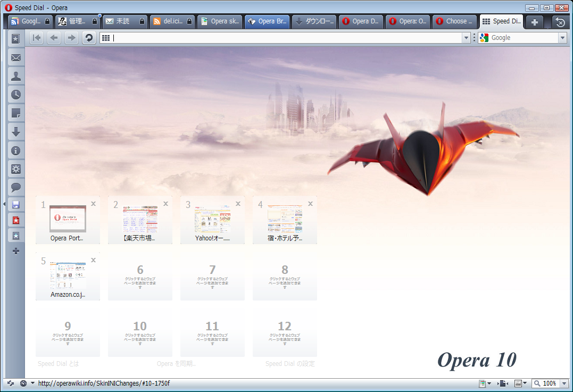Open the zoom level dropdown arrow

564,383
